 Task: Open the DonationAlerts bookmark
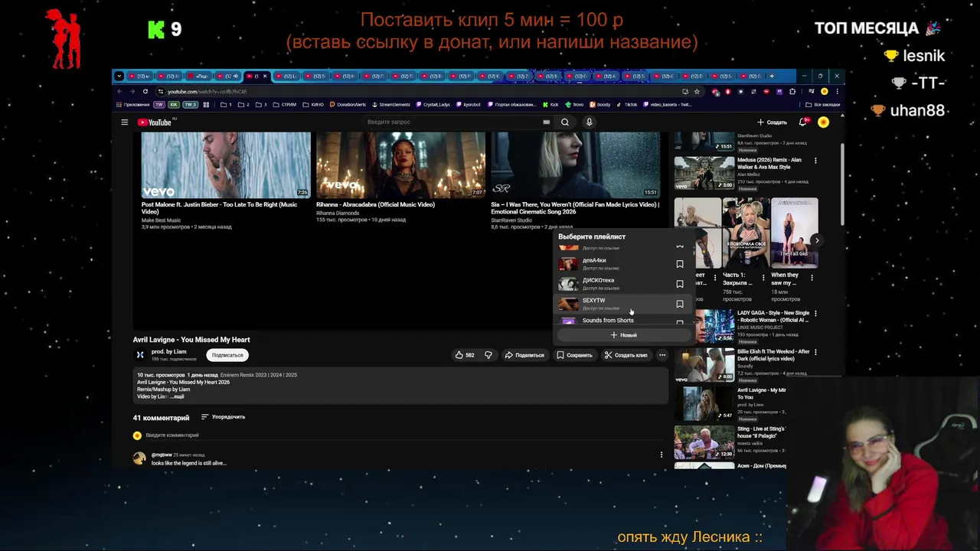(348, 104)
